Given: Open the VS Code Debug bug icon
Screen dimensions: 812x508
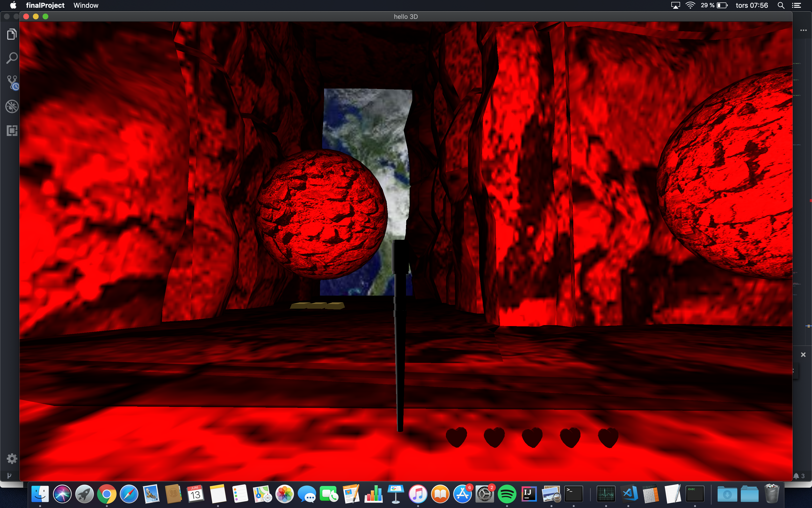Looking at the screenshot, I should click(12, 106).
